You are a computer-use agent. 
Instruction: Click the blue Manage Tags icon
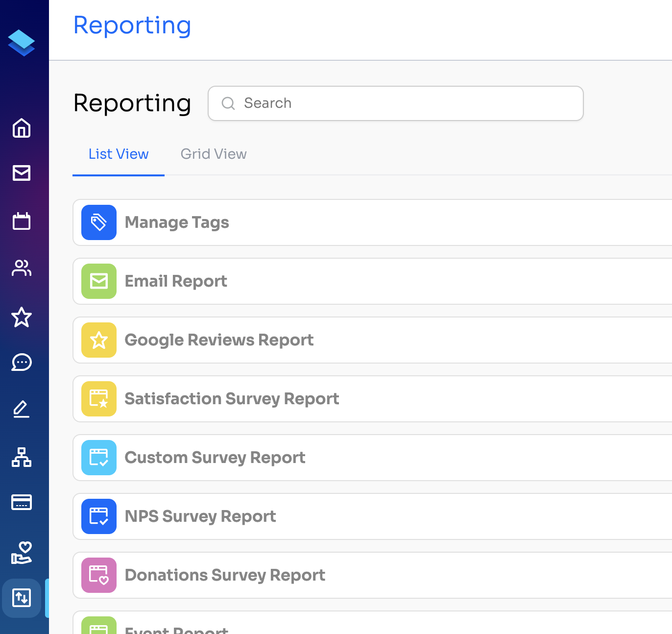(99, 222)
